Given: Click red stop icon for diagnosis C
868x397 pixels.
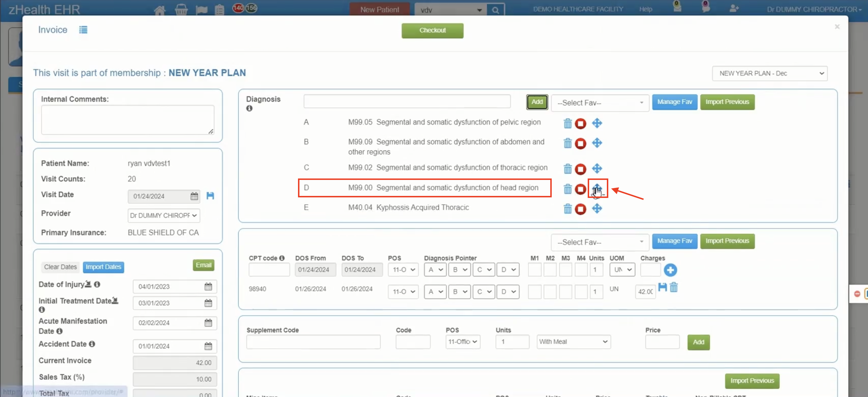Looking at the screenshot, I should tap(580, 169).
